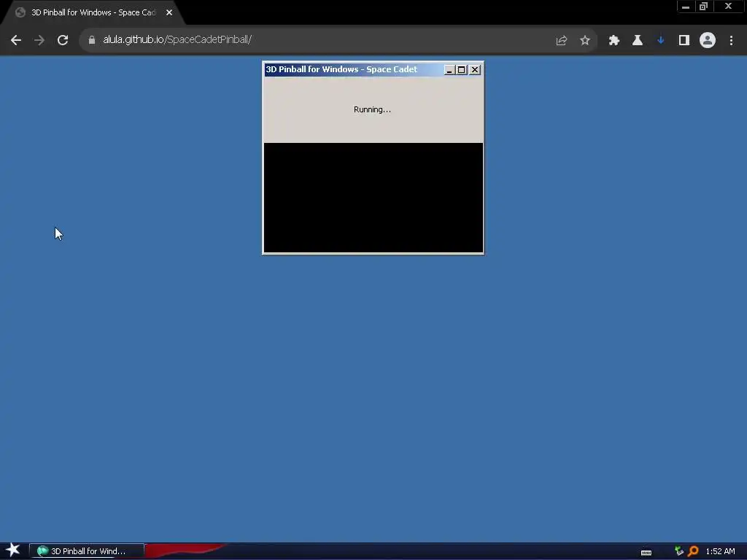The height and width of the screenshot is (560, 747).
Task: Close the 3D Pinball browser tab
Action: point(169,13)
